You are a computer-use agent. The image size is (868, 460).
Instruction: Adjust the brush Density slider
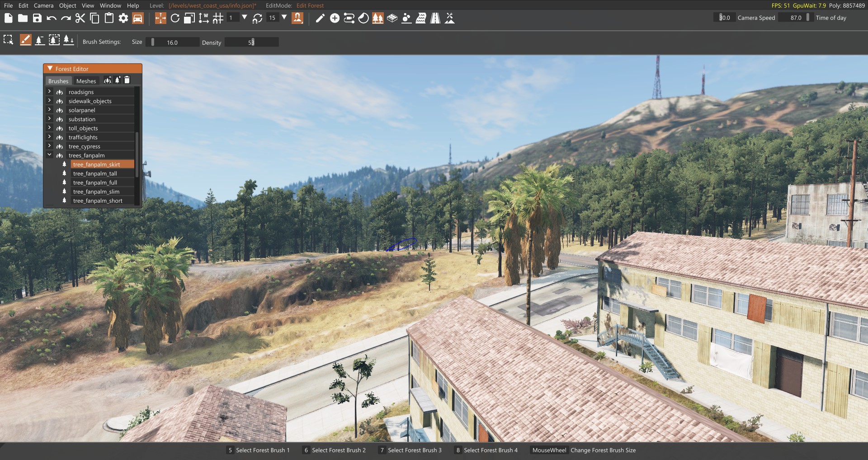(x=251, y=42)
